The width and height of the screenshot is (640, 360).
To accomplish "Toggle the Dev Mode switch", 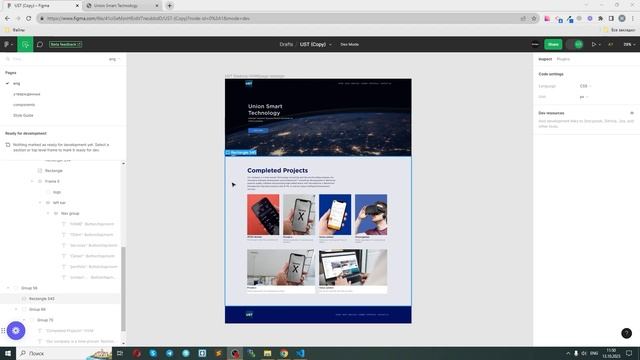I will (575, 44).
